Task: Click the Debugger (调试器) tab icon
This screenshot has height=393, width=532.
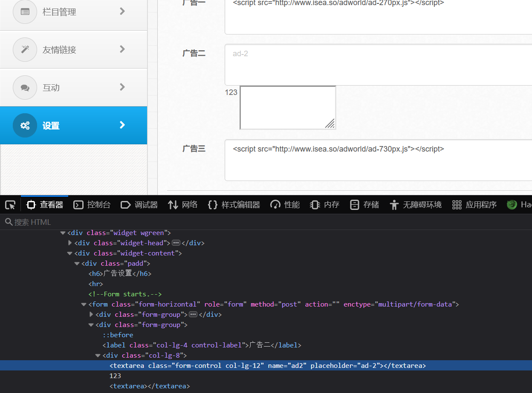Action: click(x=126, y=205)
